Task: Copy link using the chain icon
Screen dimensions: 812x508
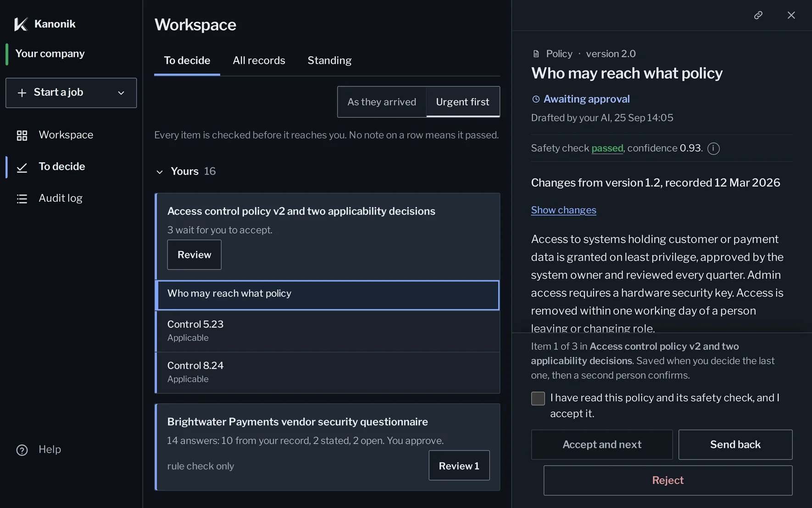Action: coord(758,15)
